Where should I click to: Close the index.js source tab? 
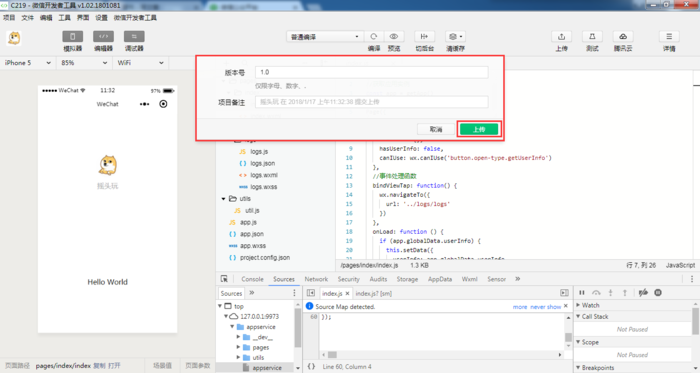(347, 293)
